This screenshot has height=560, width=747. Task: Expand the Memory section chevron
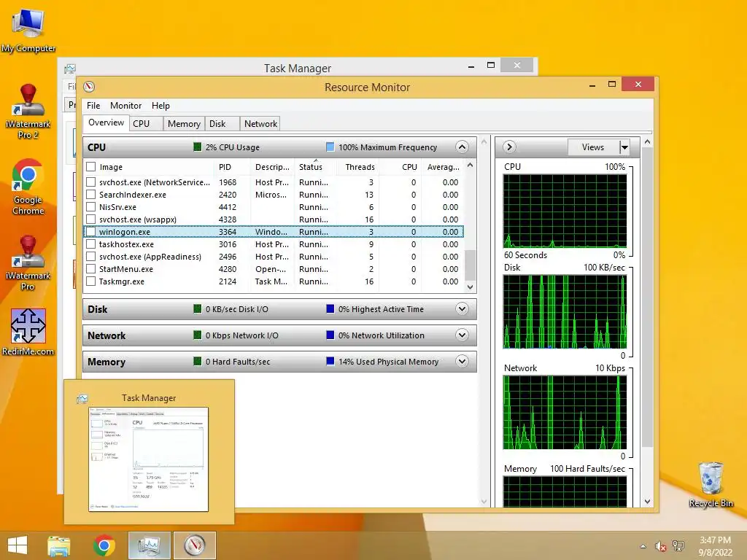462,361
